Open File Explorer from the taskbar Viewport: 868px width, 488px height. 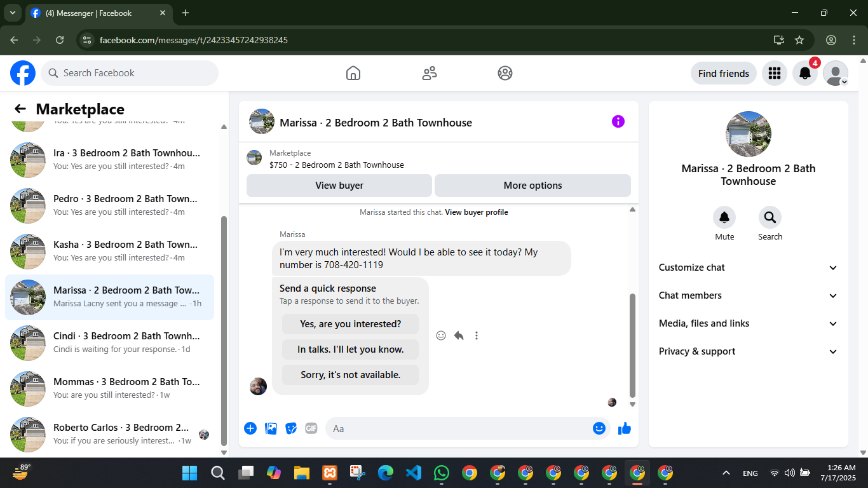point(301,473)
